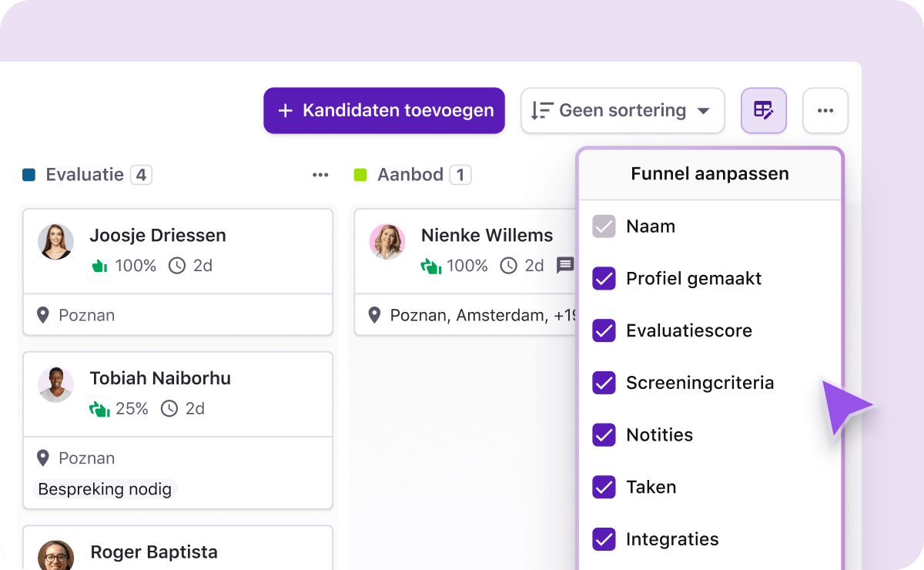Screen dimensions: 924x570
Task: Open the Evaluatie column options with the ellipsis
Action: click(x=320, y=175)
